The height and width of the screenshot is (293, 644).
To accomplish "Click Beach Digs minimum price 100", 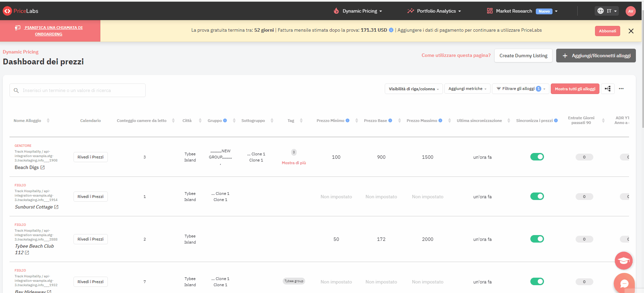I will [336, 157].
